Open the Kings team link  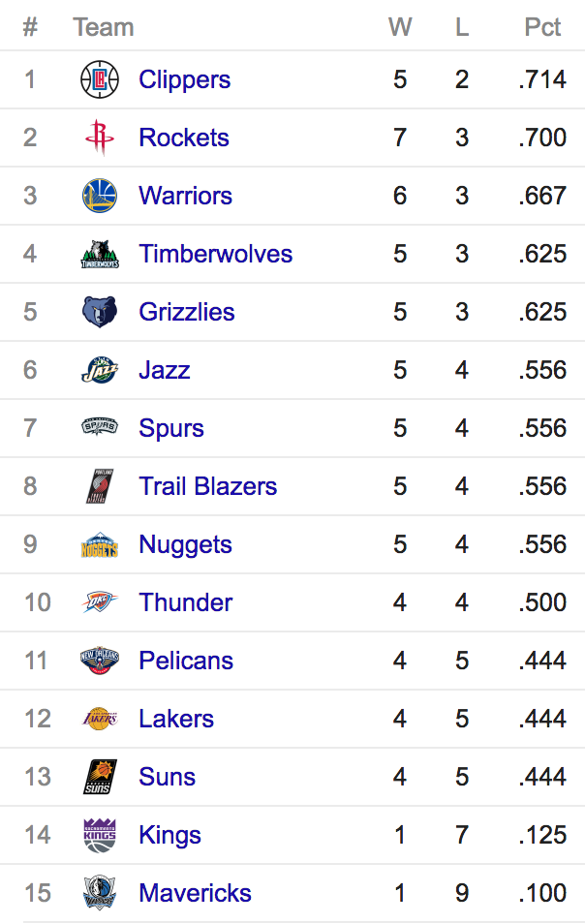[169, 835]
